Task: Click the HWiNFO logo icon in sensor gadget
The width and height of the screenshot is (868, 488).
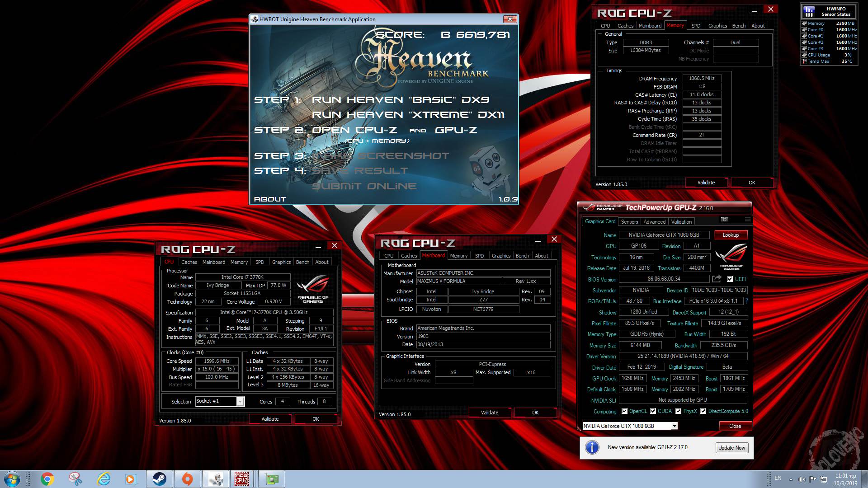Action: pyautogui.click(x=809, y=12)
